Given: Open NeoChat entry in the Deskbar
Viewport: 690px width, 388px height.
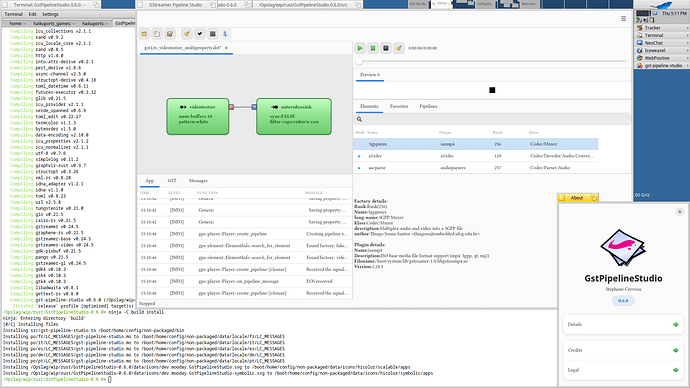Looking at the screenshot, I should click(662, 43).
